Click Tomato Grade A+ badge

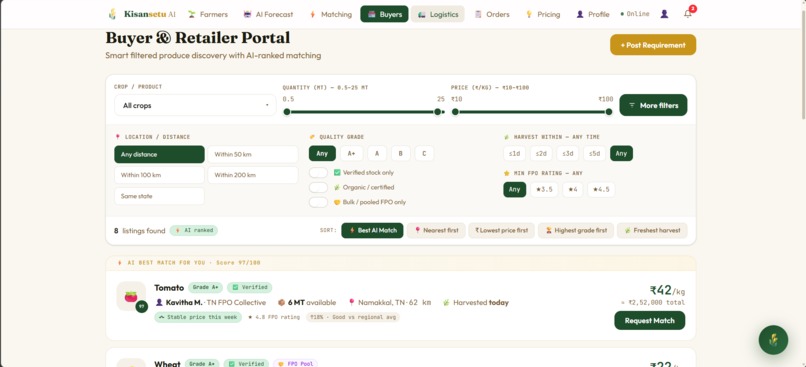point(205,287)
